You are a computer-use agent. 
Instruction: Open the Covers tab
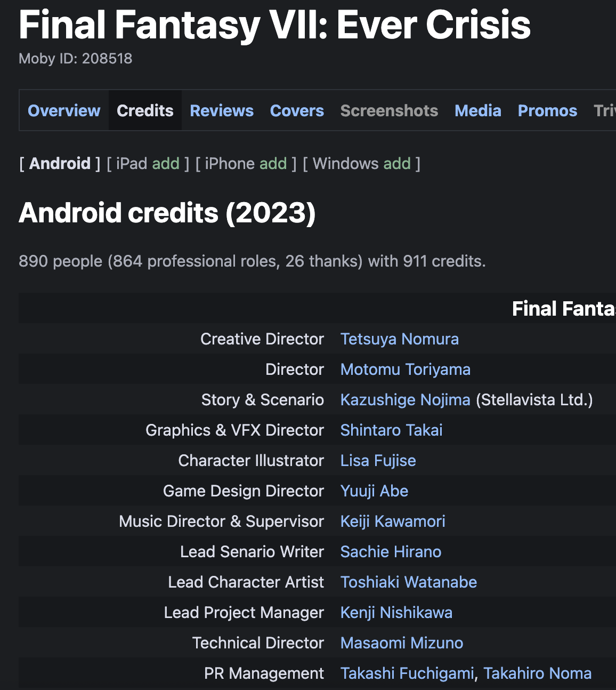[297, 110]
